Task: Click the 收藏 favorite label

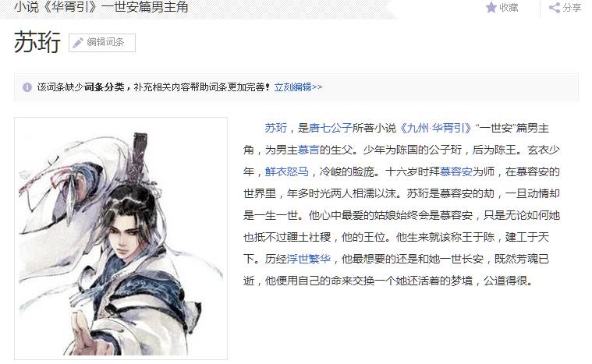Action: 509,8
